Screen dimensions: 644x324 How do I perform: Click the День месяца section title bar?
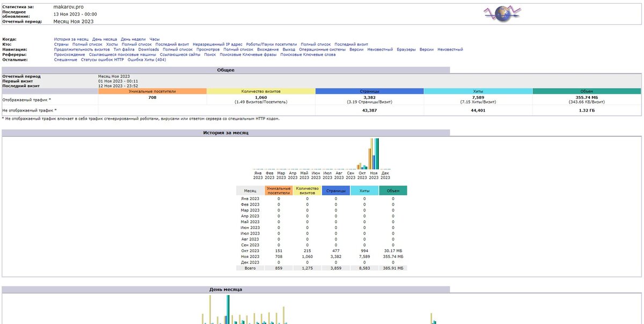point(225,289)
